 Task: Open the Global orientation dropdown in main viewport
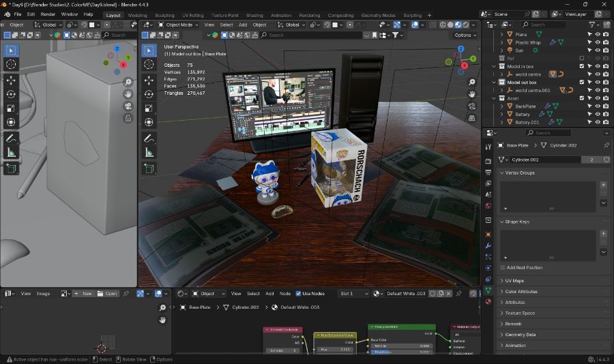pos(291,25)
